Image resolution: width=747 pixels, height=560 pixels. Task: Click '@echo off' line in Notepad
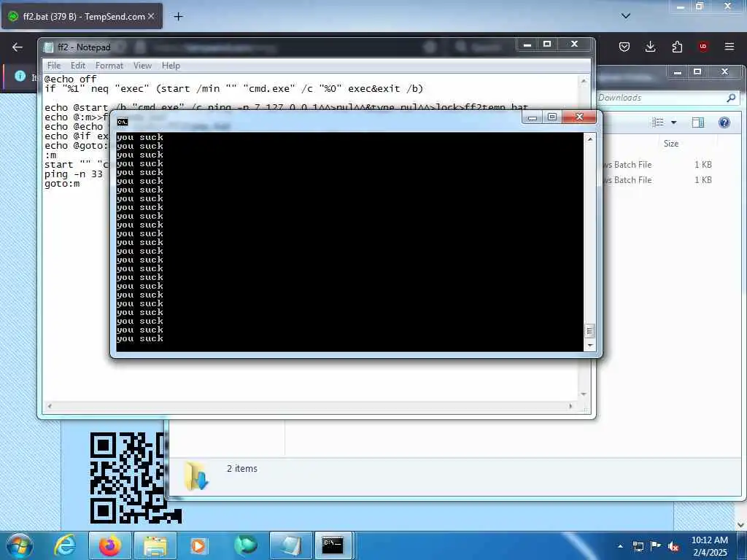click(x=71, y=79)
